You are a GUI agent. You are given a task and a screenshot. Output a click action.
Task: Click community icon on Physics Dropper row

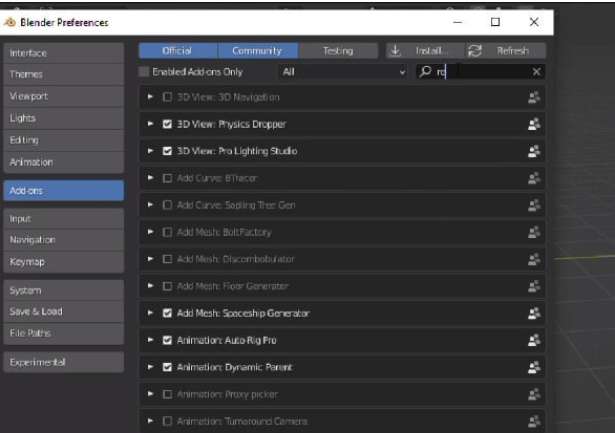click(x=534, y=124)
